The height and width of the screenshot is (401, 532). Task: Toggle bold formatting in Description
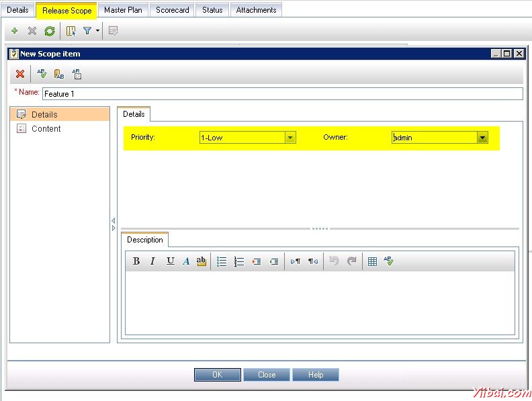point(136,261)
